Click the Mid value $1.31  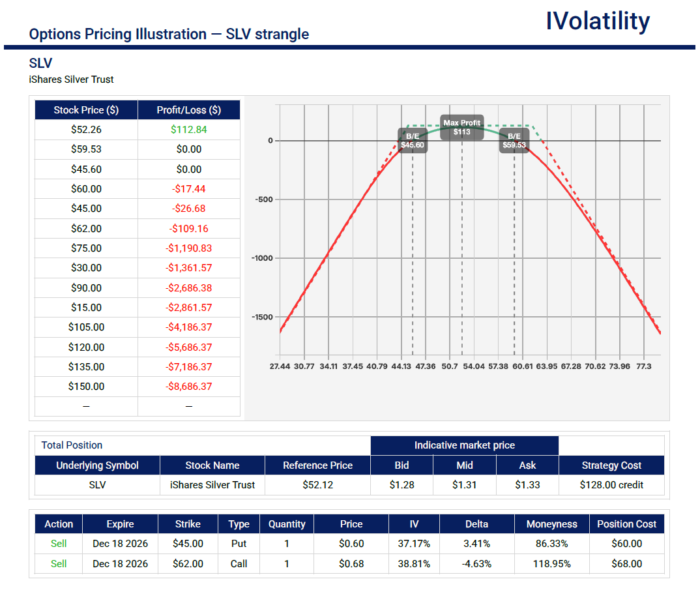[464, 485]
